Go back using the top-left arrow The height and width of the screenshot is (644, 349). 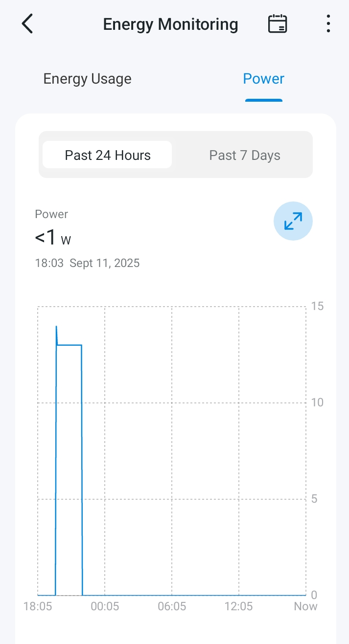tap(27, 24)
